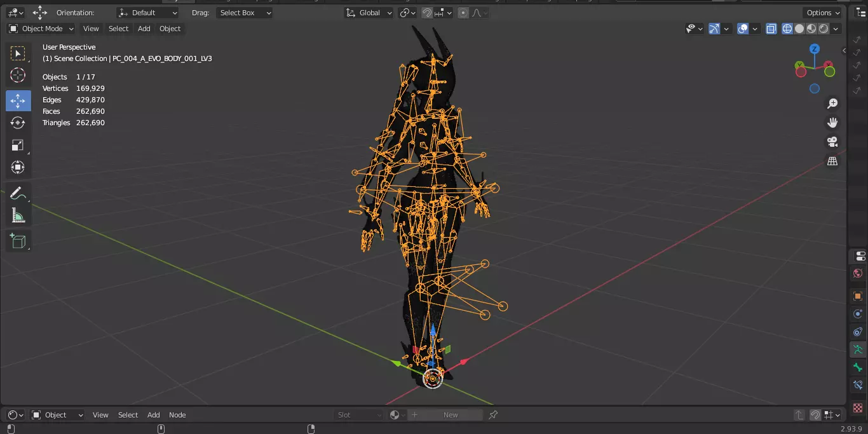Click the Outliner editor type icon
868x434 pixels.
(x=861, y=13)
